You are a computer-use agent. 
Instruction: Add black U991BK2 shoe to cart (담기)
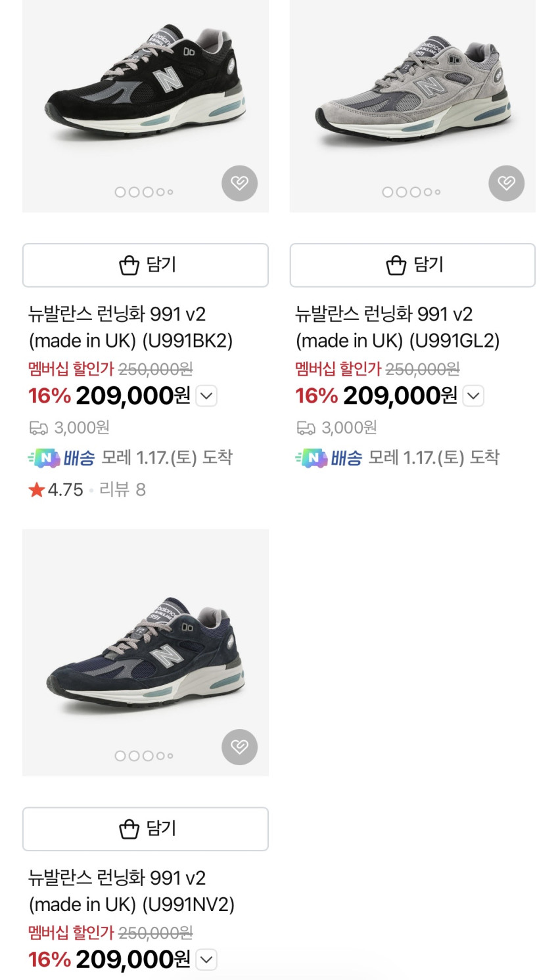pyautogui.click(x=145, y=265)
